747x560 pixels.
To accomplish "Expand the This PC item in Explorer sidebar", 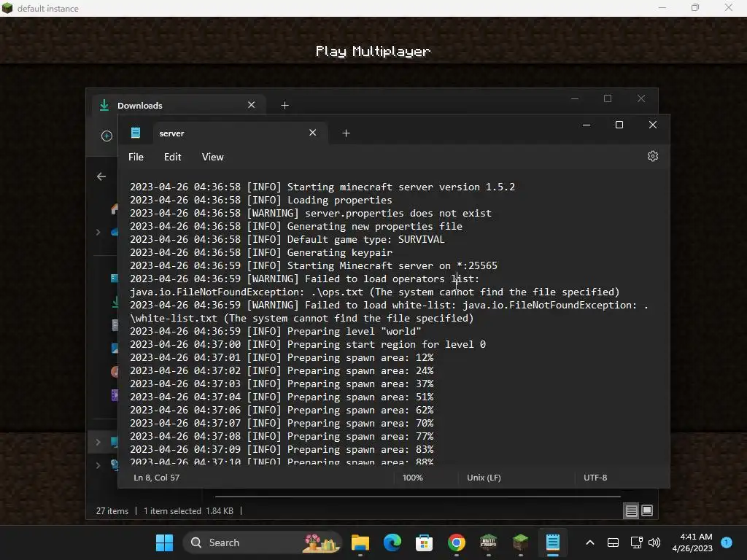I will point(98,443).
